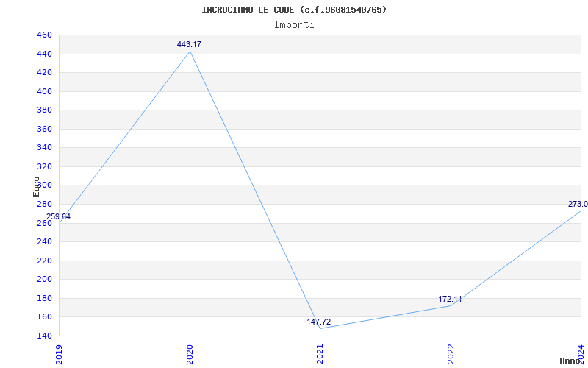Click the 360 y-axis tick label
Screen dimensions: 588x368
click(x=44, y=130)
